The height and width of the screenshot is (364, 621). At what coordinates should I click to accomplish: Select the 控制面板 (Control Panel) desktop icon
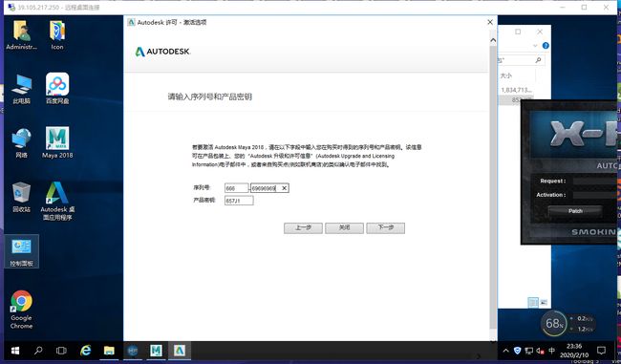[x=21, y=251]
